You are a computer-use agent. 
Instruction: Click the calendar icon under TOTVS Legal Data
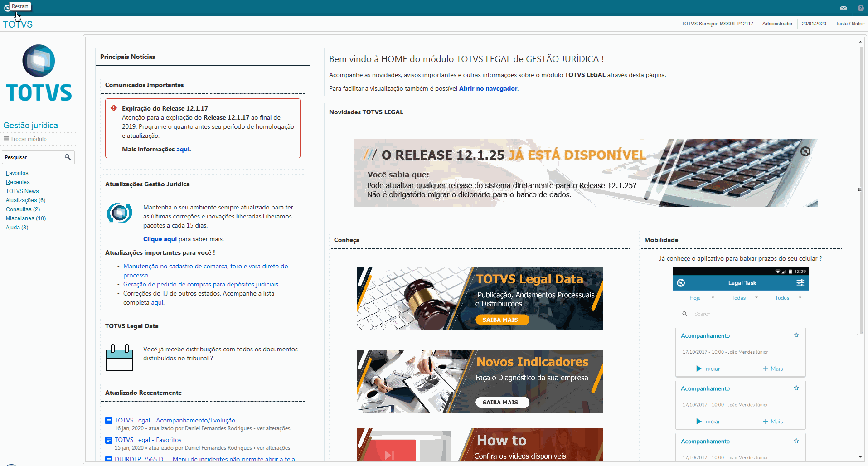coord(120,358)
